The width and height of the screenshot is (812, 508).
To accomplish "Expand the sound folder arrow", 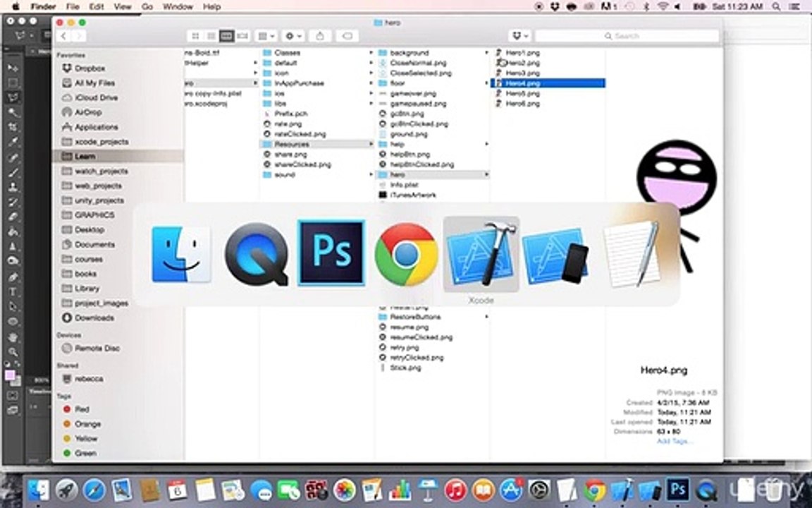I will (x=371, y=175).
